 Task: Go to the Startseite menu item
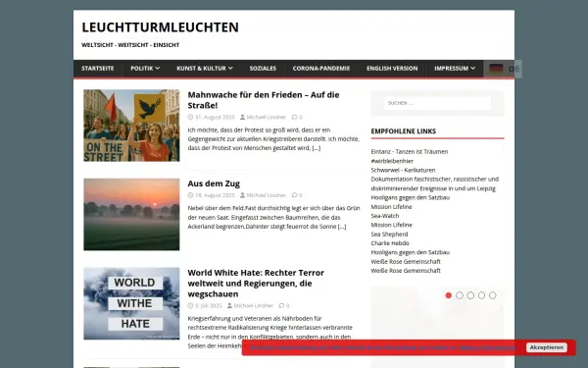97,69
